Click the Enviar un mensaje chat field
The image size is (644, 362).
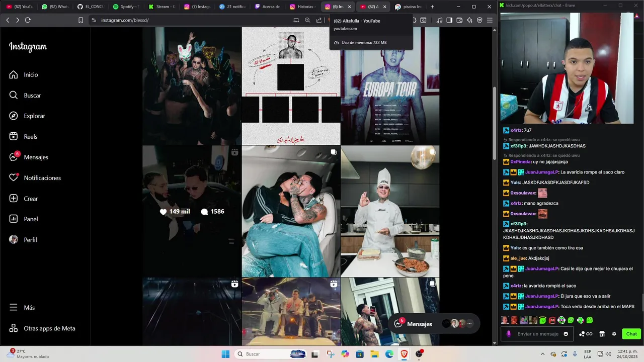538,334
